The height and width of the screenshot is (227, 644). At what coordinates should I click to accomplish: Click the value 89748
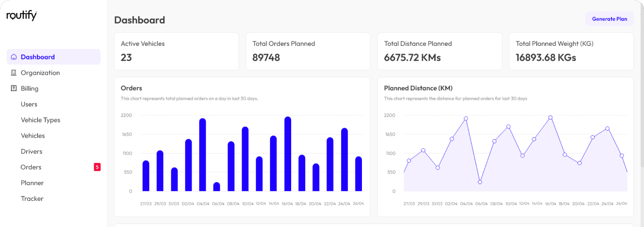tap(266, 58)
